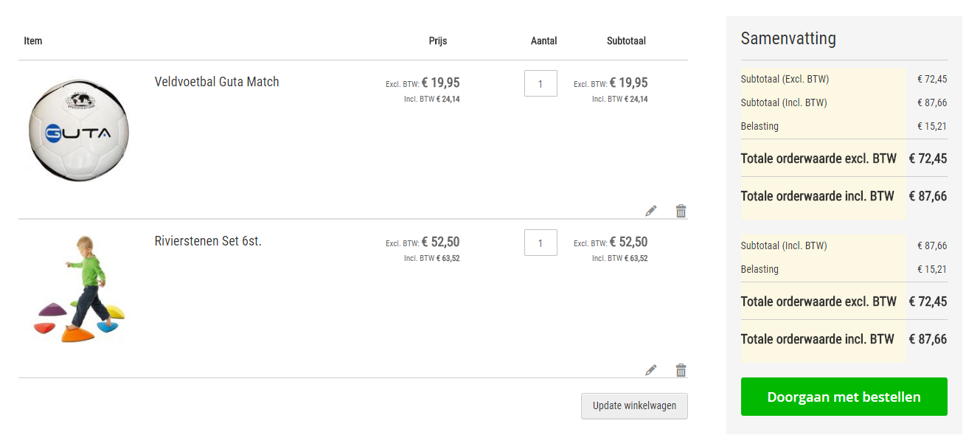Click the Rivierstenen child-on-stones product image
Screen dimensions: 980x446
[79, 289]
